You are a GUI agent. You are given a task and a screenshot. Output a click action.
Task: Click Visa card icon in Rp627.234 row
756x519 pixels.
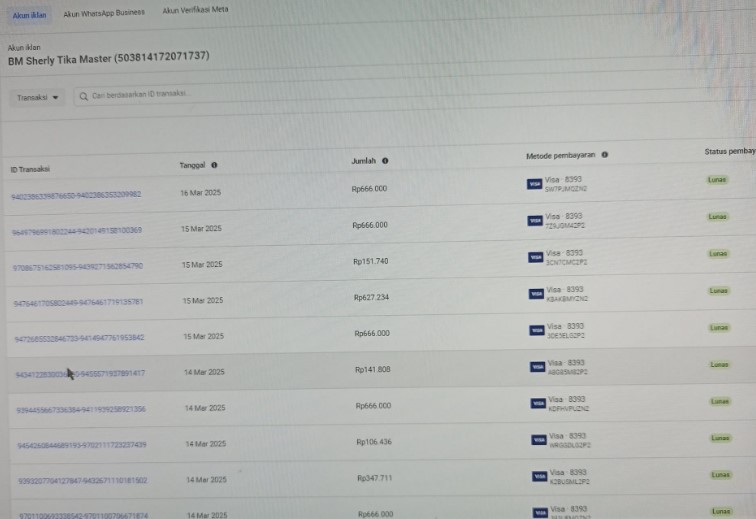click(536, 294)
